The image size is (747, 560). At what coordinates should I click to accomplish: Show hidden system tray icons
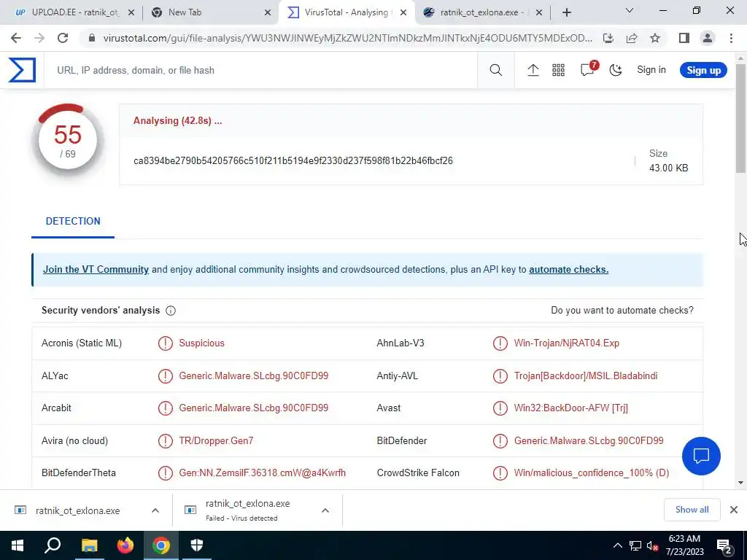pos(617,545)
